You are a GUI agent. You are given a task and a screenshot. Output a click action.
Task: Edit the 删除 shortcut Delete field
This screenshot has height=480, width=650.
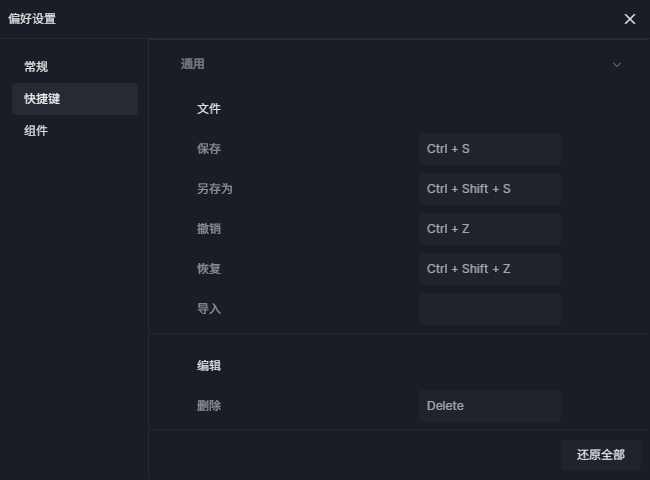pos(490,406)
